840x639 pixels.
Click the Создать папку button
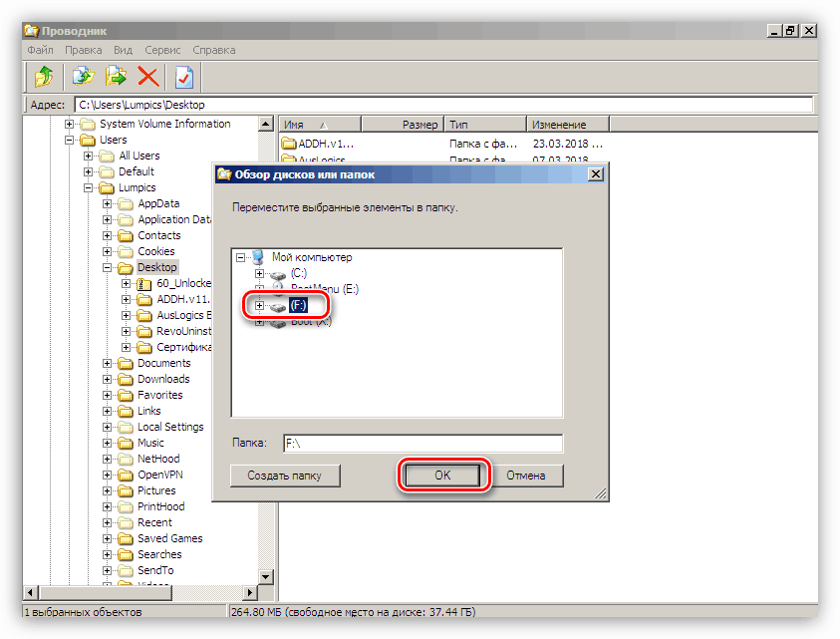[x=284, y=476]
